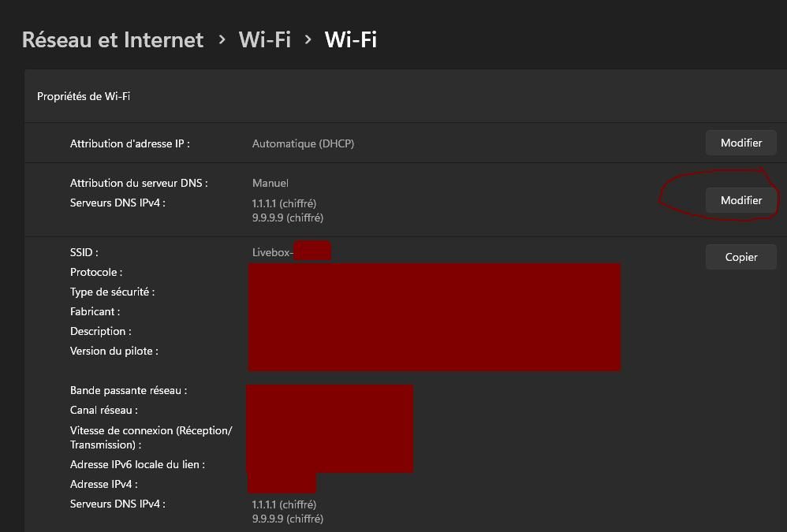Image resolution: width=787 pixels, height=532 pixels.
Task: Click the bottom 9.9.9.9 (chiffré) server entry
Action: tap(288, 519)
